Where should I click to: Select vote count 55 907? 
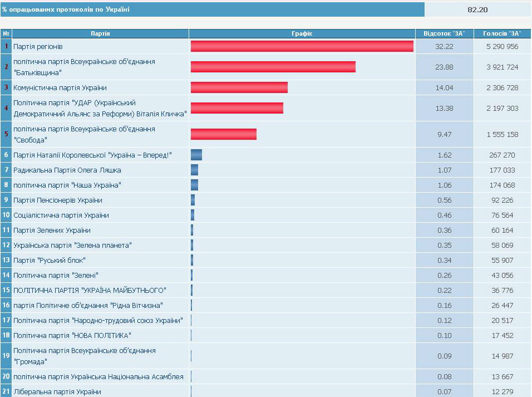pyautogui.click(x=502, y=261)
